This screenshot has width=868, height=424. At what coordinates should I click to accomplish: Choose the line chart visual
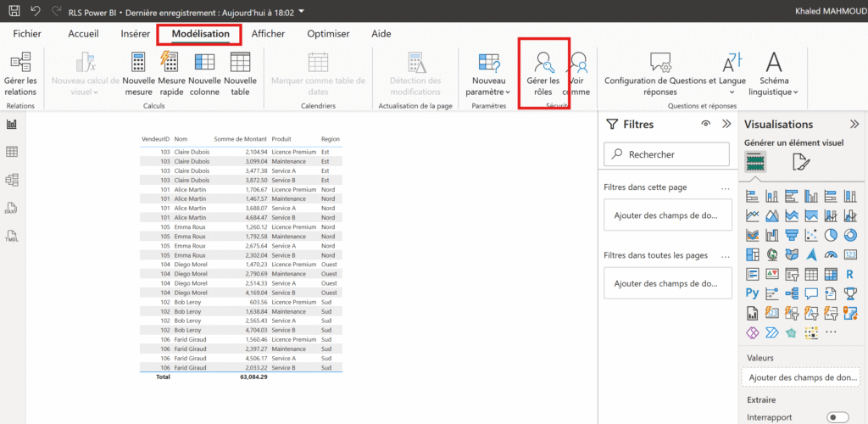point(752,215)
